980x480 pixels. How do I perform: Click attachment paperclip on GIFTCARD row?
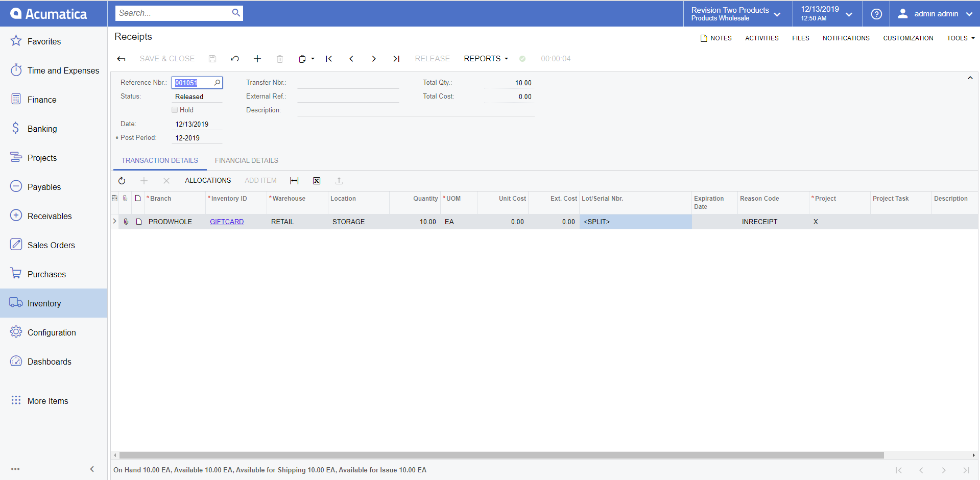point(126,222)
